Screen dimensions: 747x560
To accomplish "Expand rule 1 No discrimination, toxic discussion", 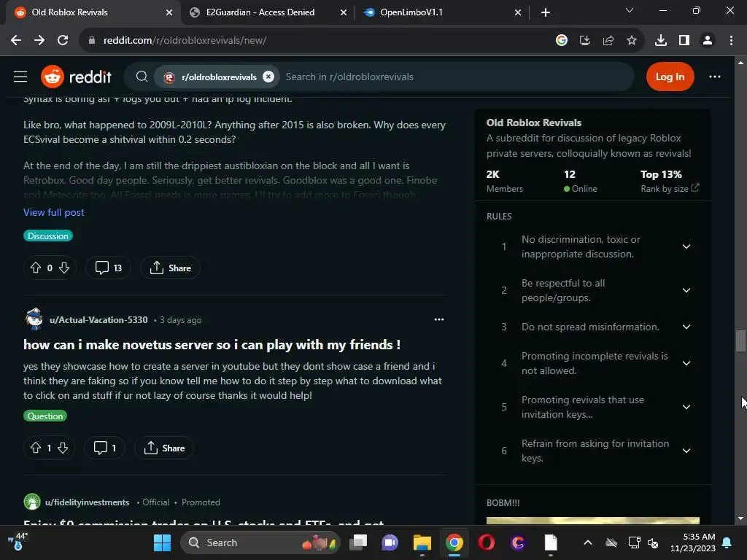I will coord(686,246).
